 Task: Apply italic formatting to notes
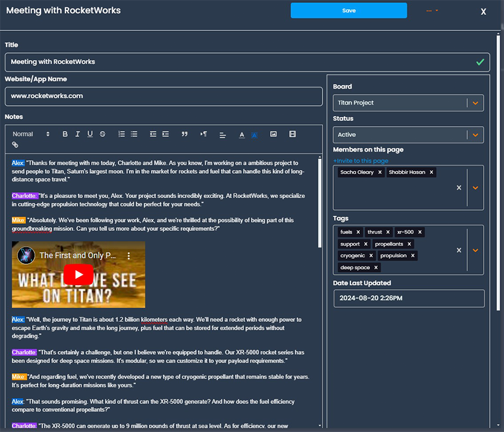pyautogui.click(x=77, y=134)
